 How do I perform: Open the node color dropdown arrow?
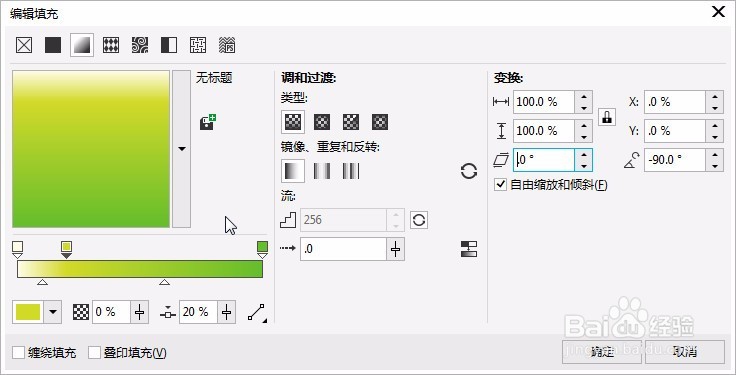coord(53,313)
